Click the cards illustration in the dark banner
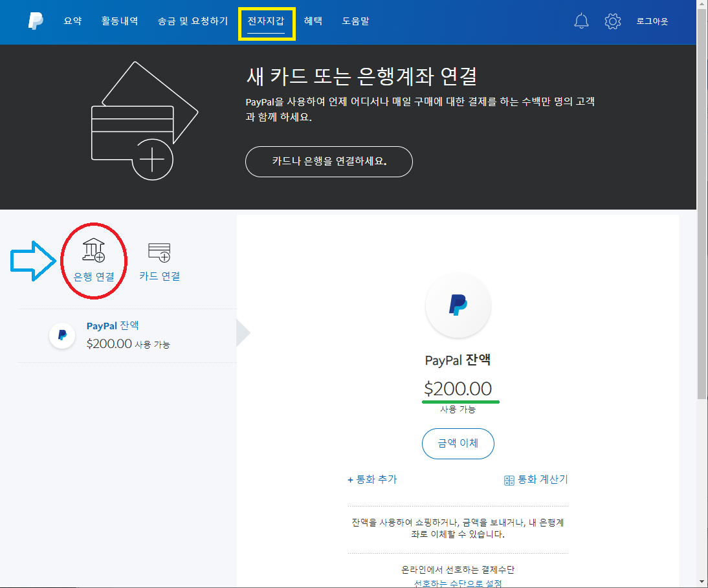This screenshot has height=588, width=708. (x=144, y=120)
